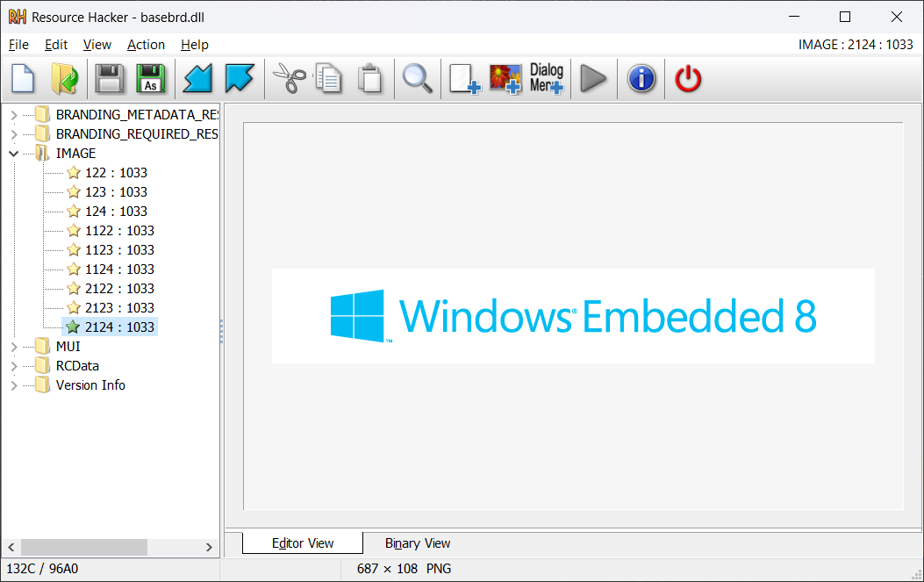Open the File menu

(18, 45)
